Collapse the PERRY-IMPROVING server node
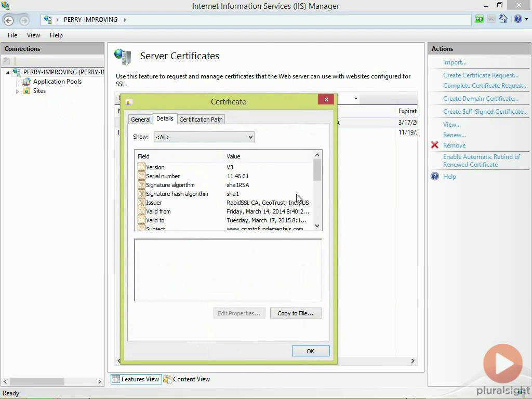This screenshot has height=399, width=532. click(x=7, y=72)
